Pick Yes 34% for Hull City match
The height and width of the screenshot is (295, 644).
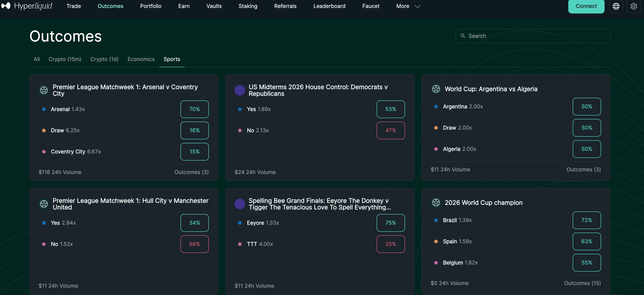pyautogui.click(x=194, y=223)
